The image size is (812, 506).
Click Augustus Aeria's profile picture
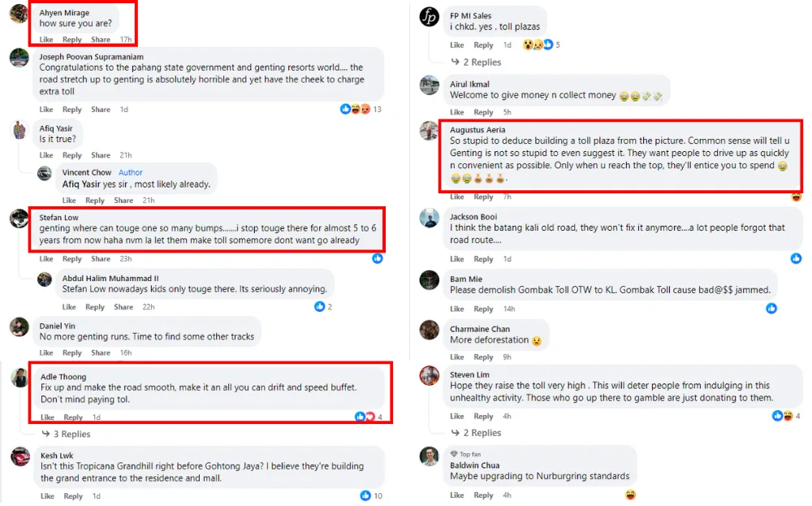coord(430,131)
